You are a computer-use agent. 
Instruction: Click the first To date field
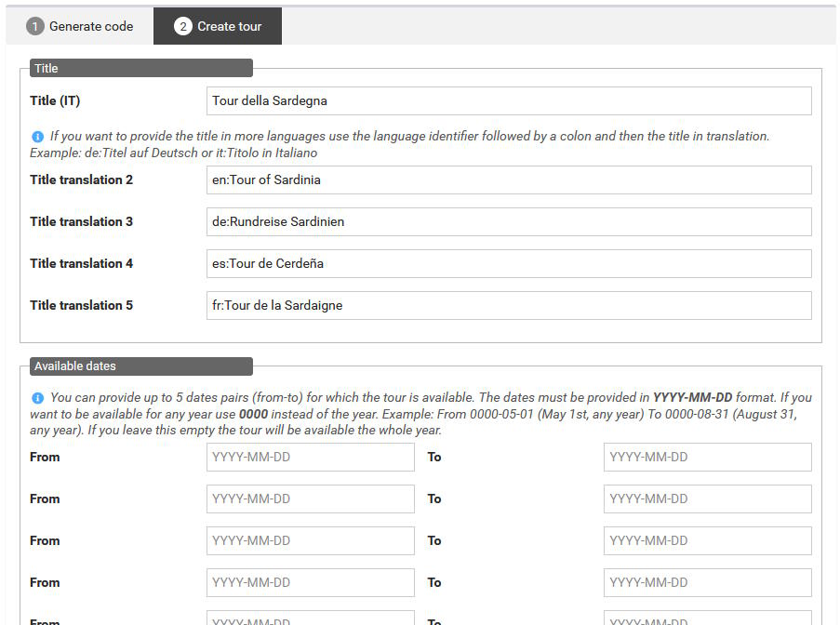[x=707, y=458]
